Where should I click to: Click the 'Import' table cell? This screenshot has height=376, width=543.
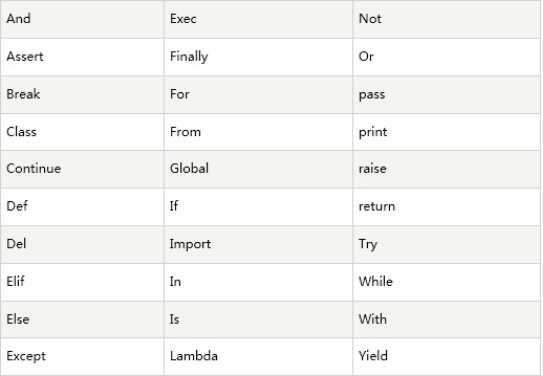(x=258, y=244)
